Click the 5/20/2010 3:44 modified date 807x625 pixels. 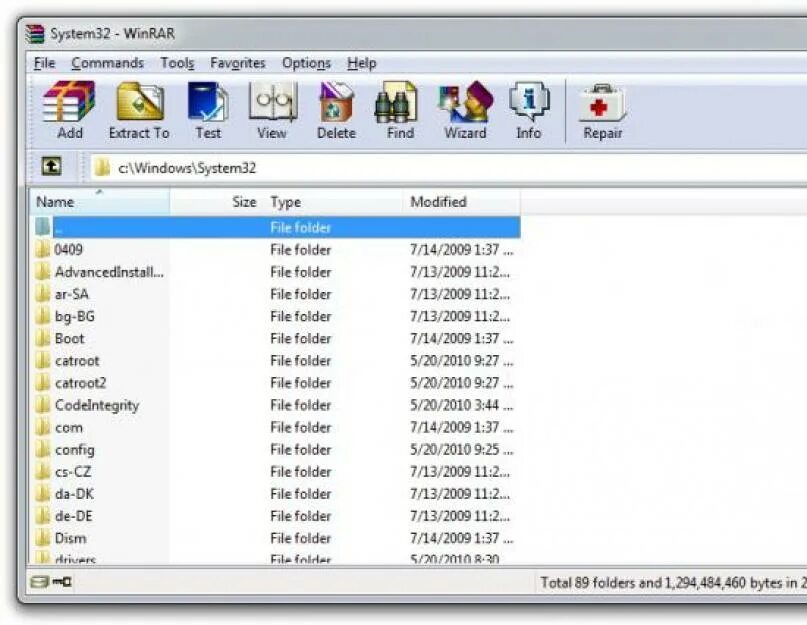[461, 405]
